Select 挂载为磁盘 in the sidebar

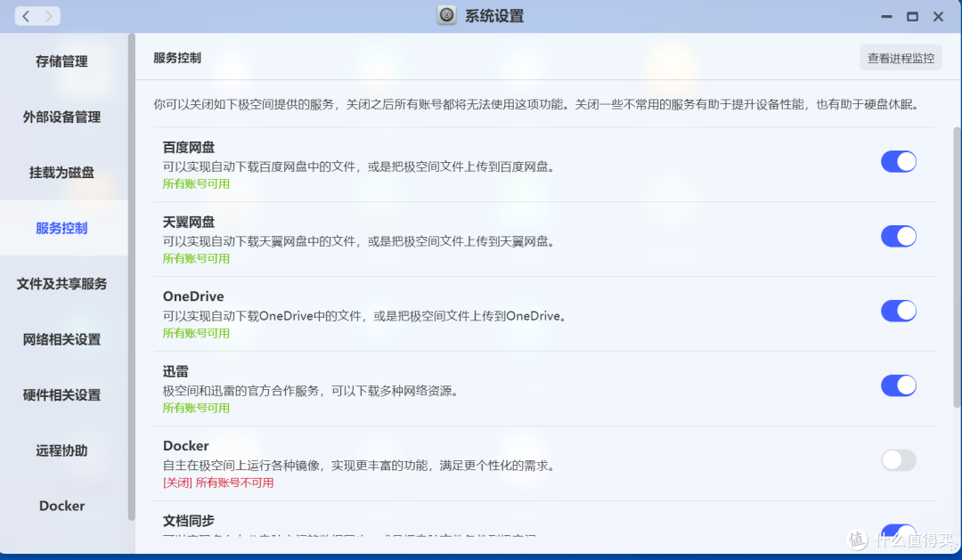click(x=61, y=173)
